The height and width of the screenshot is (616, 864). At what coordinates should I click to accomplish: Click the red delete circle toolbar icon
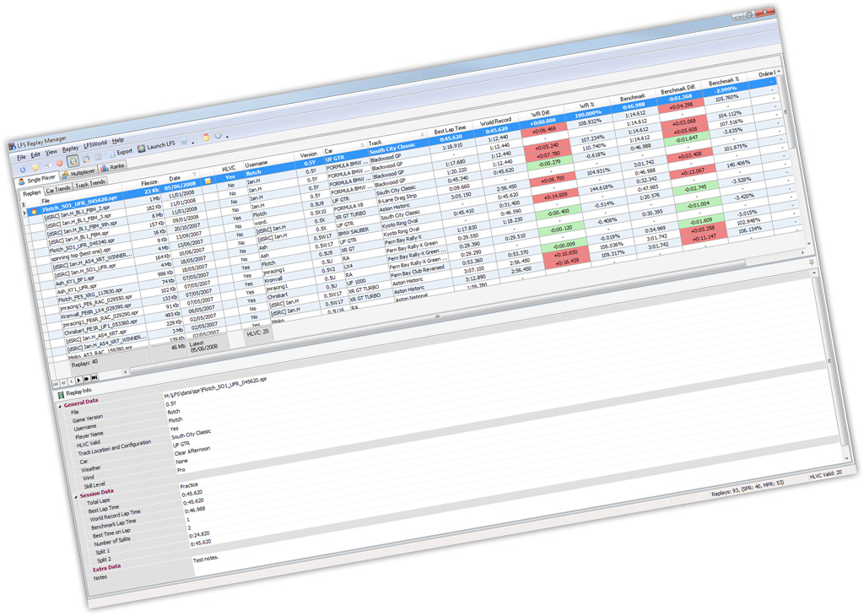60,164
